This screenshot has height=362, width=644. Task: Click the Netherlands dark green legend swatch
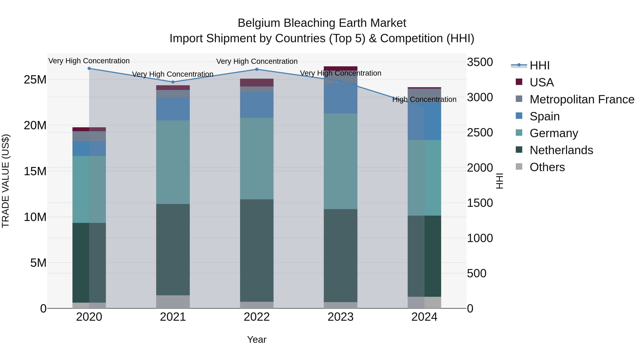(519, 150)
